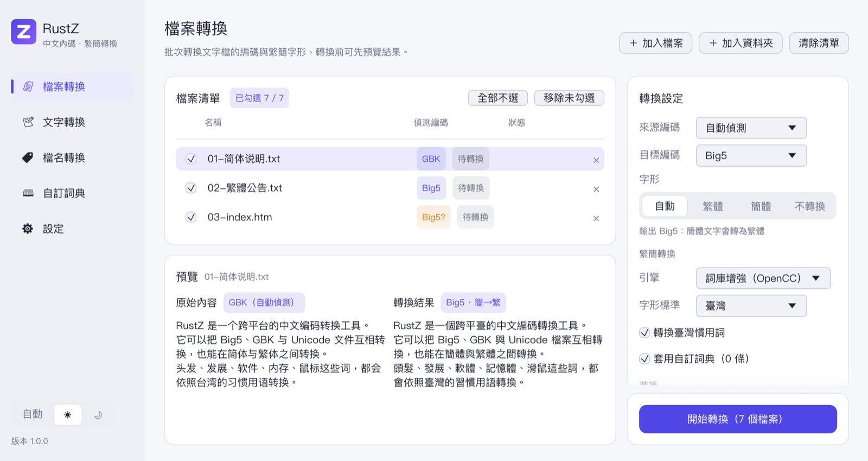The image size is (868, 461).
Task: Select 自動 theme mode
Action: (x=33, y=414)
